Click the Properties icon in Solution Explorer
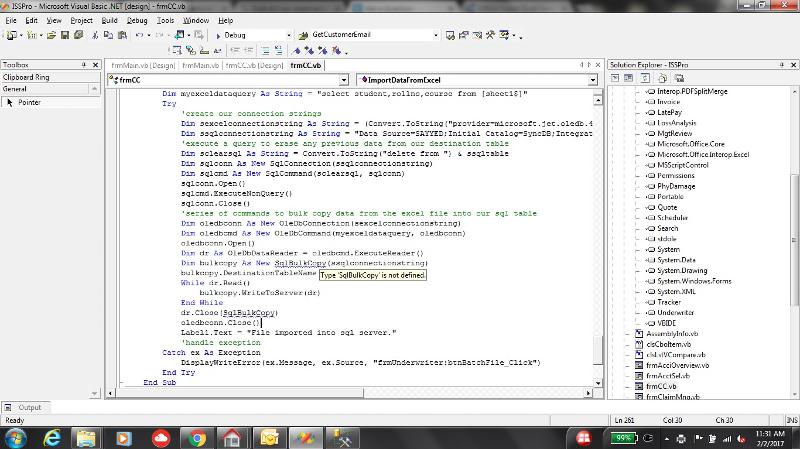Screen dimensions: 800x449 coord(679,78)
